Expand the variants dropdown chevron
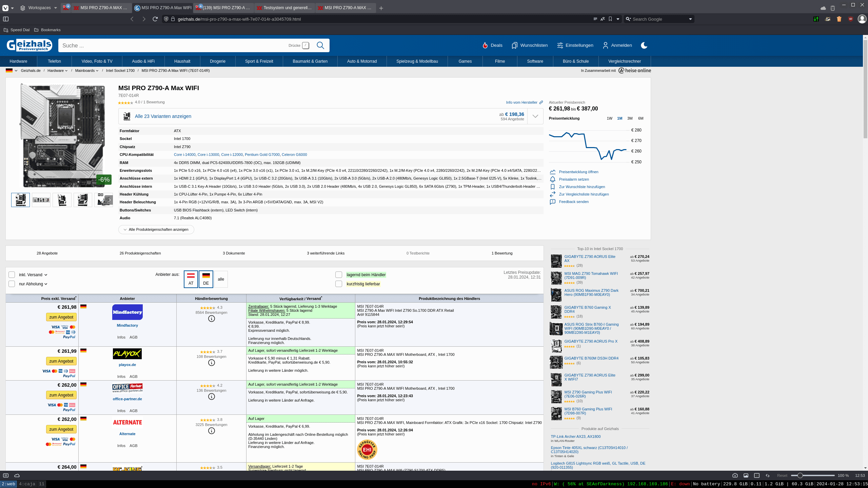Image resolution: width=868 pixels, height=488 pixels. (x=535, y=116)
